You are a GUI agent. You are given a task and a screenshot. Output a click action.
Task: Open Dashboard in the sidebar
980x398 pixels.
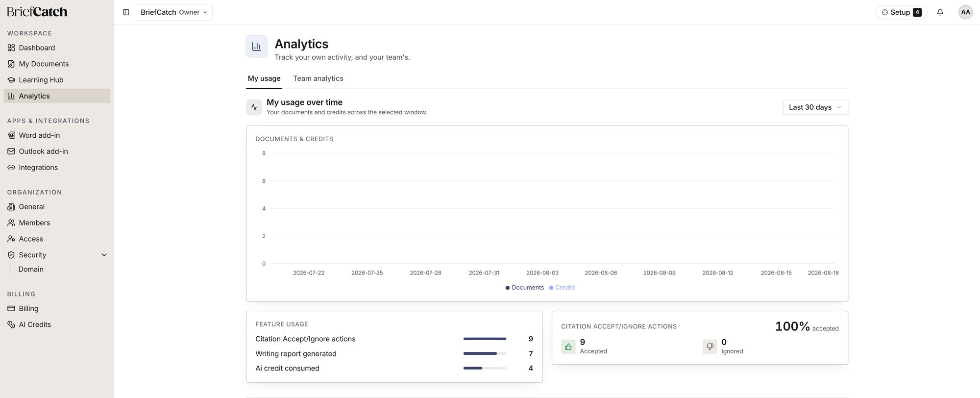pos(57,48)
